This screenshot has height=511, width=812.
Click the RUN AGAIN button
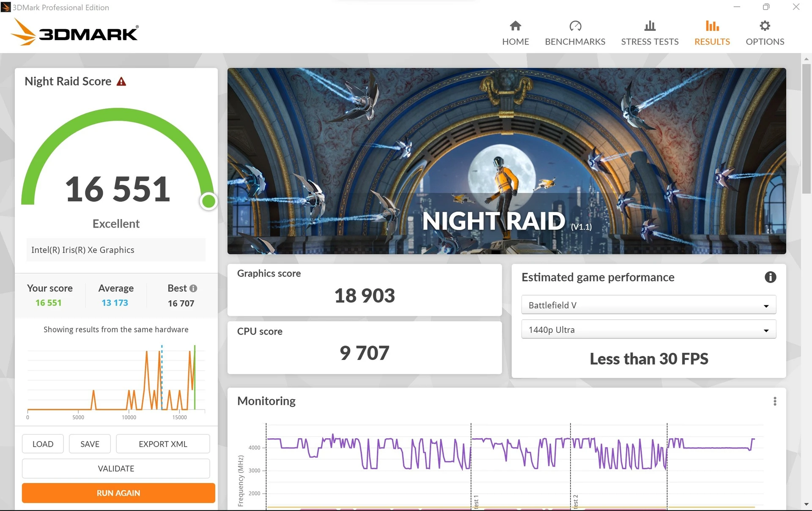118,493
